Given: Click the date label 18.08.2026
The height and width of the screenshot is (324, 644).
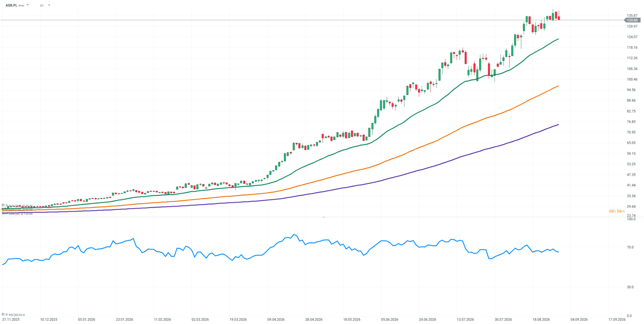Looking at the screenshot, I should (x=541, y=319).
